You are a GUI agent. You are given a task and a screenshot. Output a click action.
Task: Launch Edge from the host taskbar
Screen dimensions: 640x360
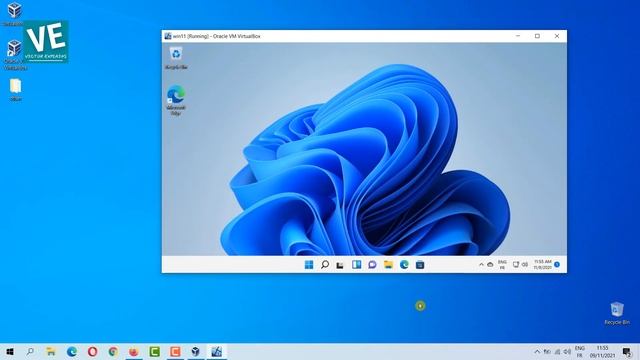(x=72, y=351)
